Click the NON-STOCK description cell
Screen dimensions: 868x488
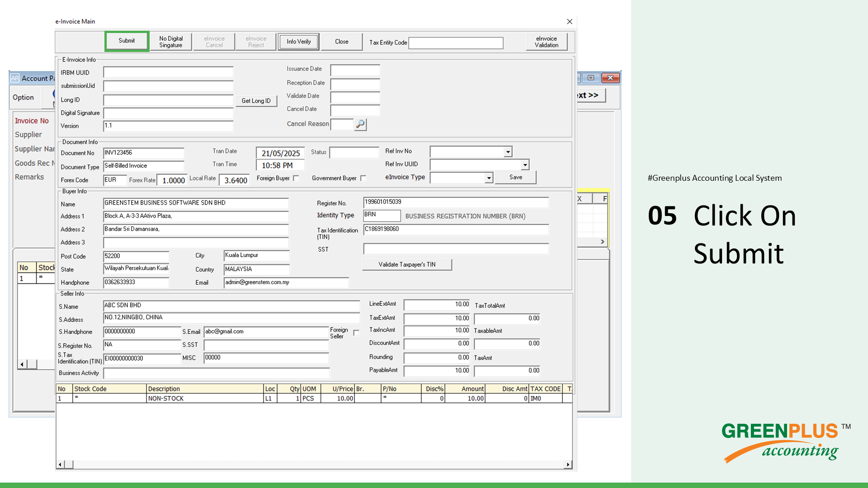click(x=205, y=399)
